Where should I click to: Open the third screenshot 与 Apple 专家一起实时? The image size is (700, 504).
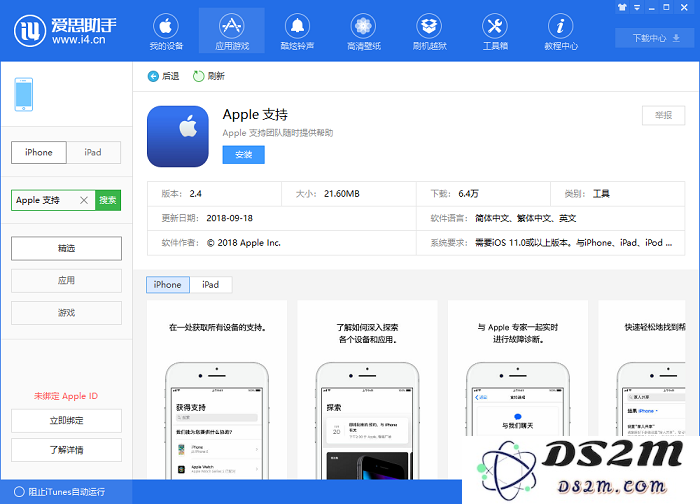(x=518, y=369)
